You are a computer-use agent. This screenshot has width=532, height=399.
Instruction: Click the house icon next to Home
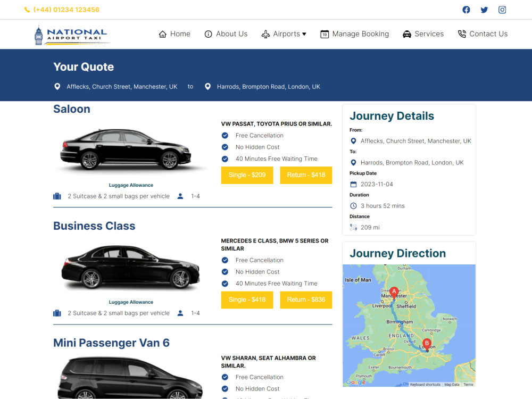click(162, 34)
